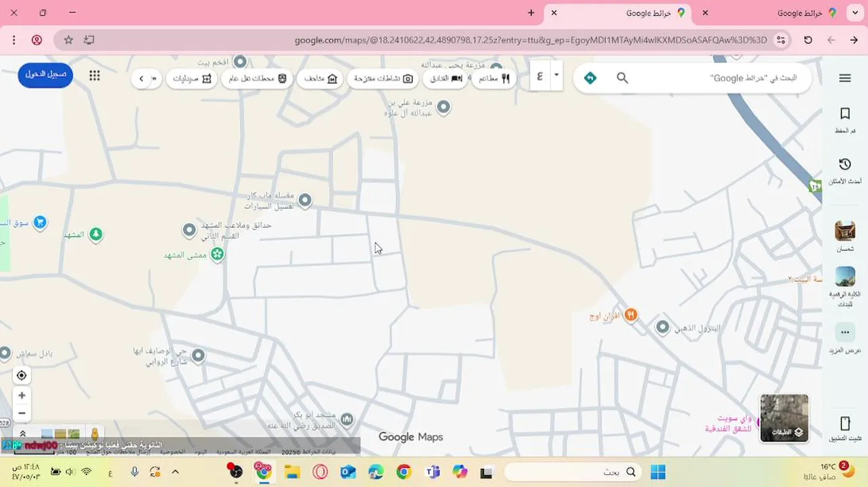The width and height of the screenshot is (868, 487).
Task: Open File Explorer from the taskbar
Action: (292, 472)
